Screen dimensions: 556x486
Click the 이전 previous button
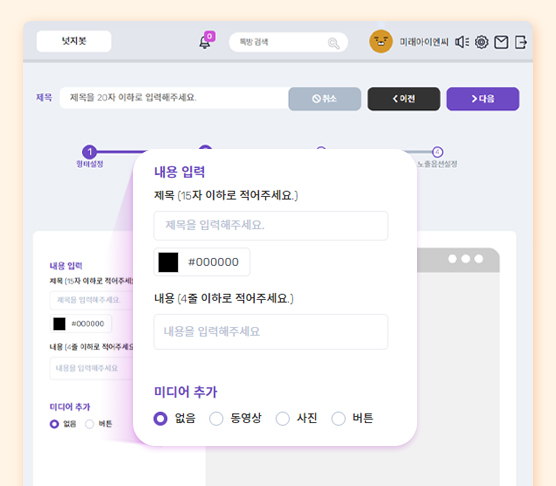pos(404,99)
